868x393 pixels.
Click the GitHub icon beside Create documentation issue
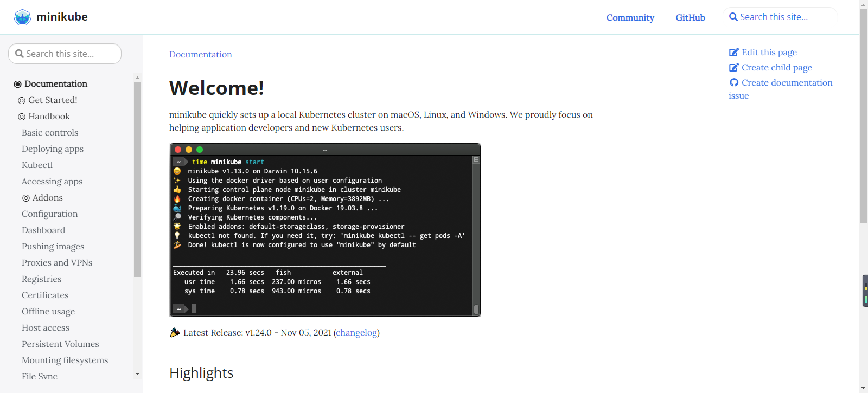click(734, 83)
